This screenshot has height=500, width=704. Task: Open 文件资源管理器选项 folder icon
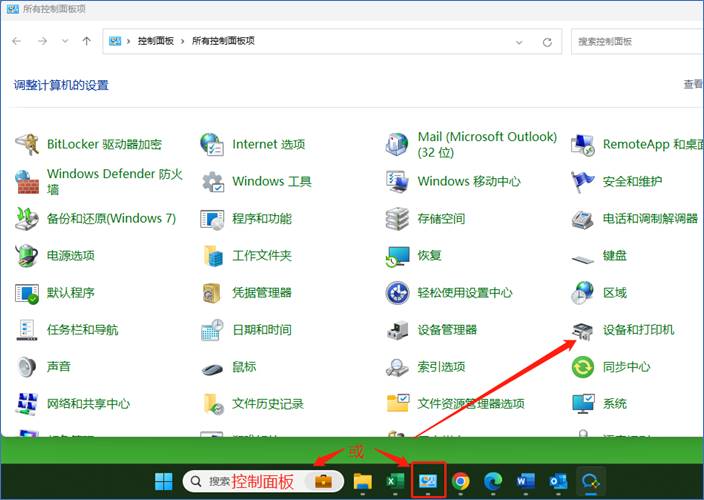click(x=398, y=403)
